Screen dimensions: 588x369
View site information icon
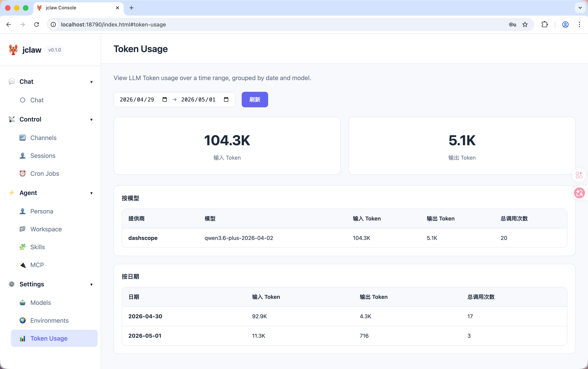pyautogui.click(x=53, y=24)
